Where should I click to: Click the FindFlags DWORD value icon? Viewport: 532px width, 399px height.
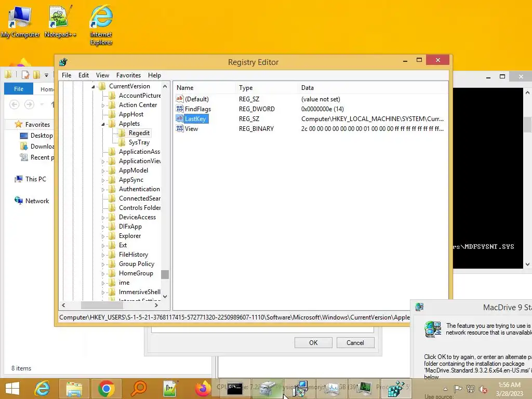pyautogui.click(x=179, y=109)
